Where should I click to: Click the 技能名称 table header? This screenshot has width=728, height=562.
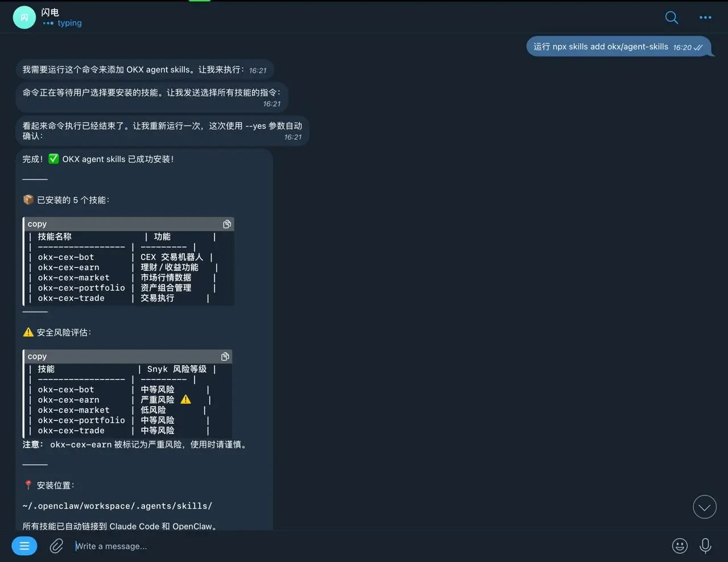pos(55,237)
